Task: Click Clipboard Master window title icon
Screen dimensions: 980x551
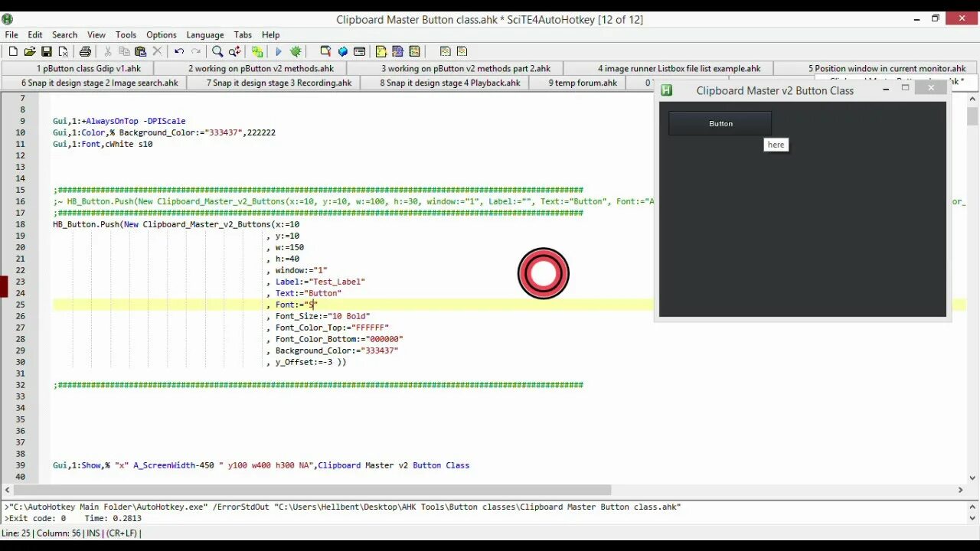Action: coord(666,90)
